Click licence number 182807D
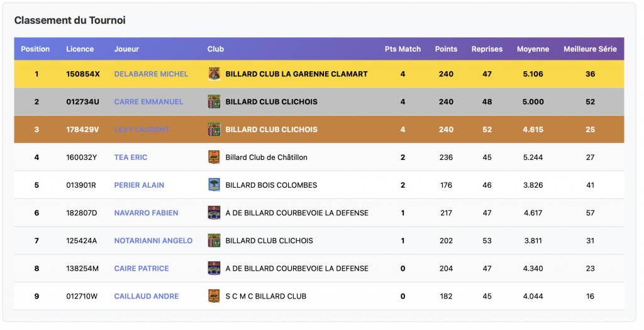Viewport: 644px width, 330px height. pos(82,213)
